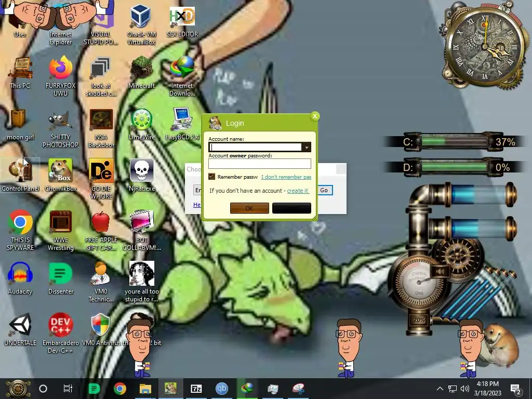Select the Unity icon labeled UNDERTALE
532x399 pixels.
(x=20, y=330)
